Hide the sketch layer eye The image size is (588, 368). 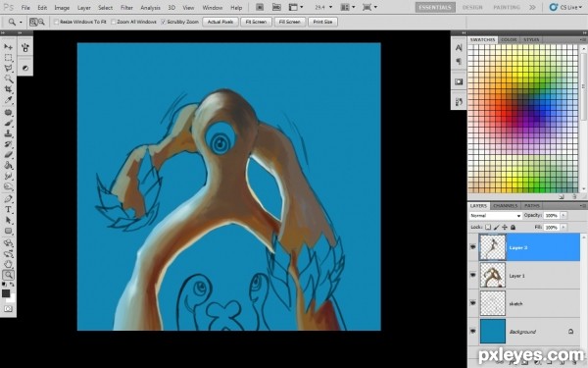click(473, 302)
